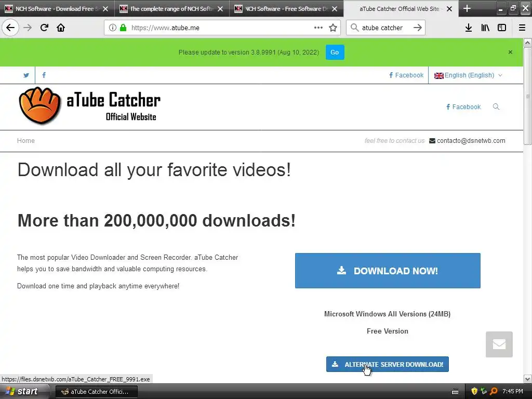The image size is (532, 399).
Task: Open the Home breadcrumb item
Action: (x=26, y=141)
